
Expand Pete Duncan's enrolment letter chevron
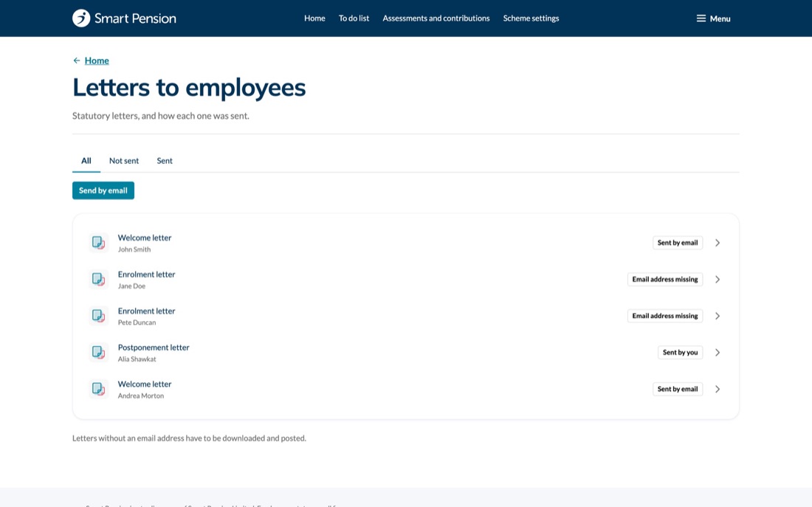[x=718, y=316]
